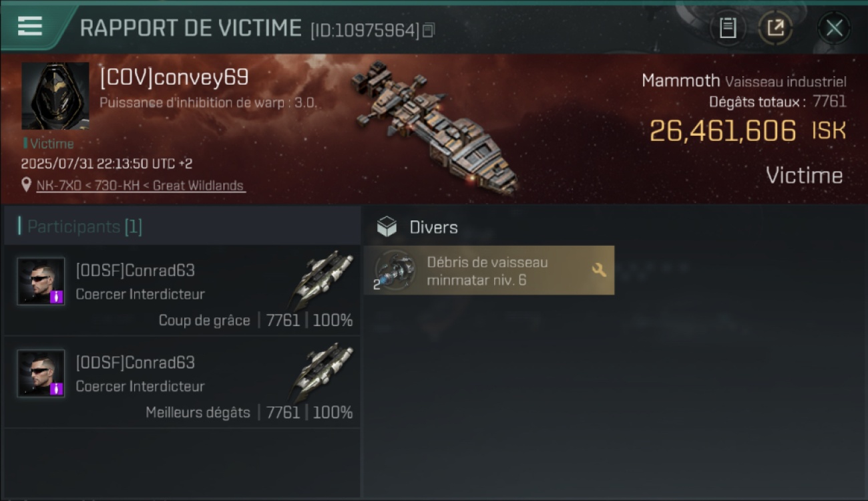Click the location pin icon

pos(27,185)
